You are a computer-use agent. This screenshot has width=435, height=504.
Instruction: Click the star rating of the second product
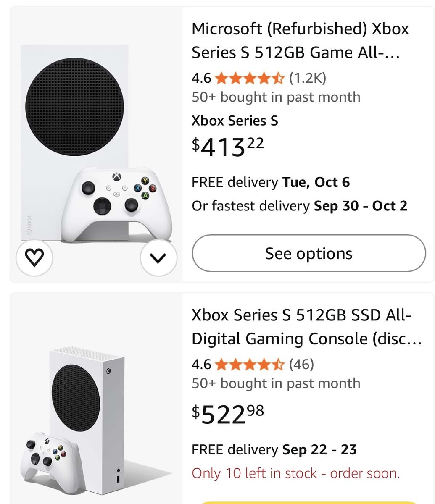coord(250,364)
